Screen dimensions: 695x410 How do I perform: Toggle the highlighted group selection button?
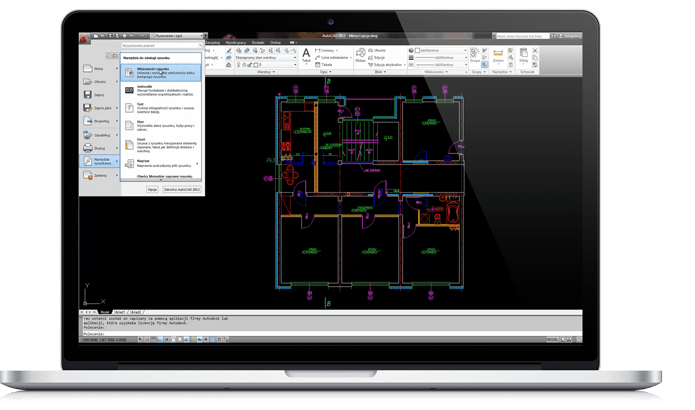tap(484, 65)
